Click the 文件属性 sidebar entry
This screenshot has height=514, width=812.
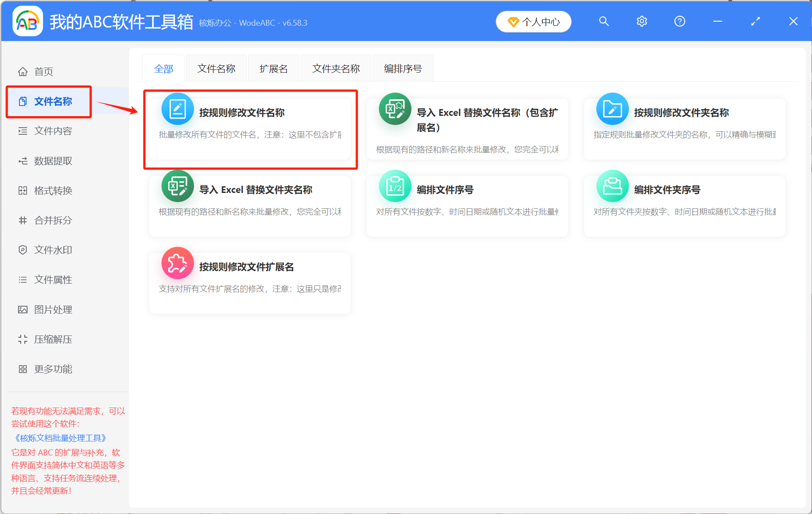(x=53, y=280)
